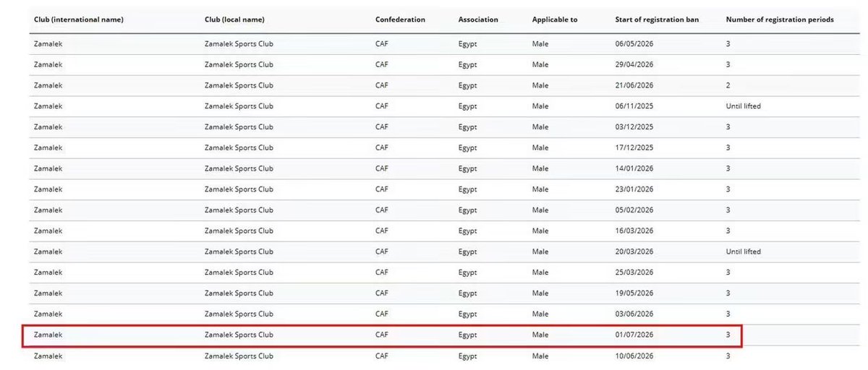Screen dimensions: 868x370
Task: Click the date 01/07/2026
Action: pyautogui.click(x=634, y=335)
